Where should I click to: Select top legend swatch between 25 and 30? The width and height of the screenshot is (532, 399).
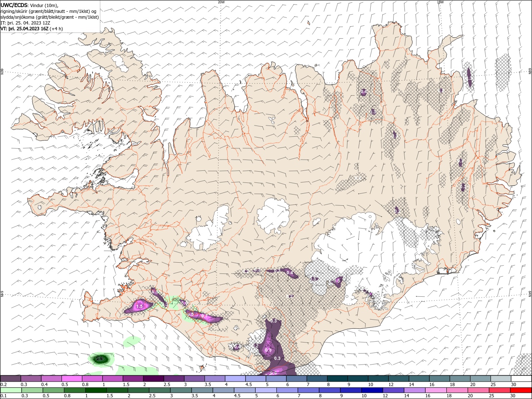(501, 379)
